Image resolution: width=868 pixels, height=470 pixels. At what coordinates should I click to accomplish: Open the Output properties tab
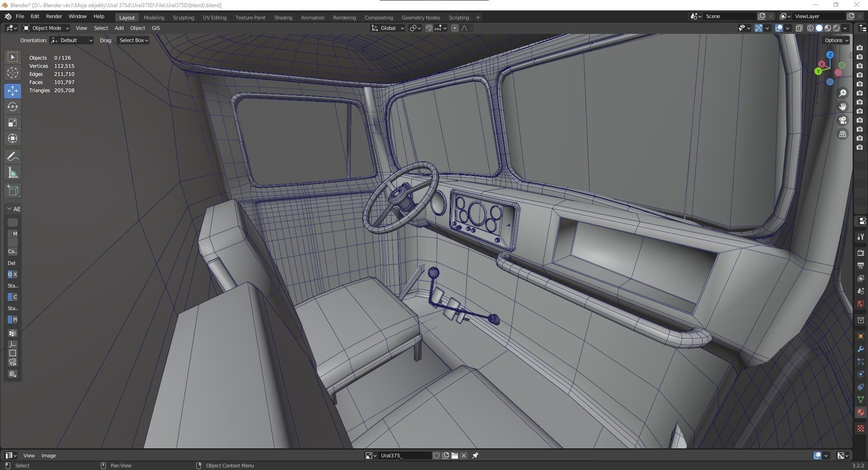tap(860, 265)
